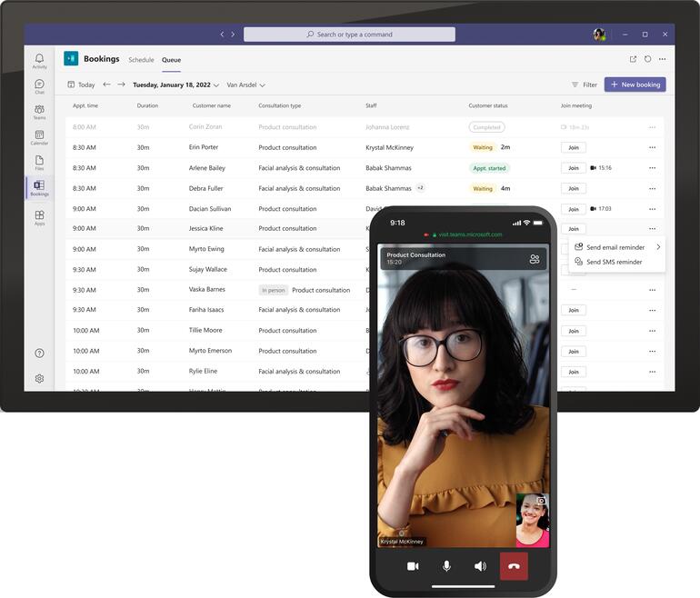Open Teams section in sidebar
Viewport: 700px width, 598px height.
(39, 112)
